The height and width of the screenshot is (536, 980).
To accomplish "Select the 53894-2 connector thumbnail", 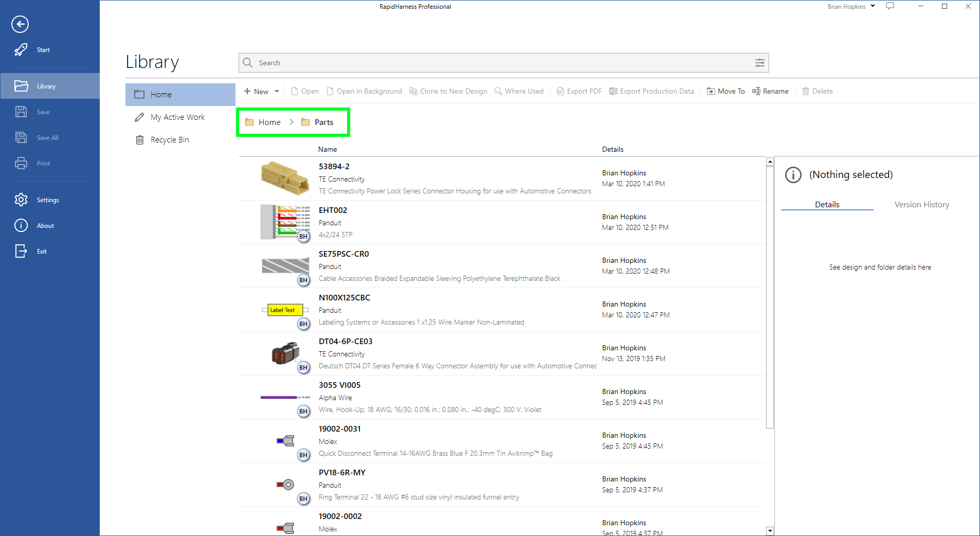I will (x=285, y=178).
